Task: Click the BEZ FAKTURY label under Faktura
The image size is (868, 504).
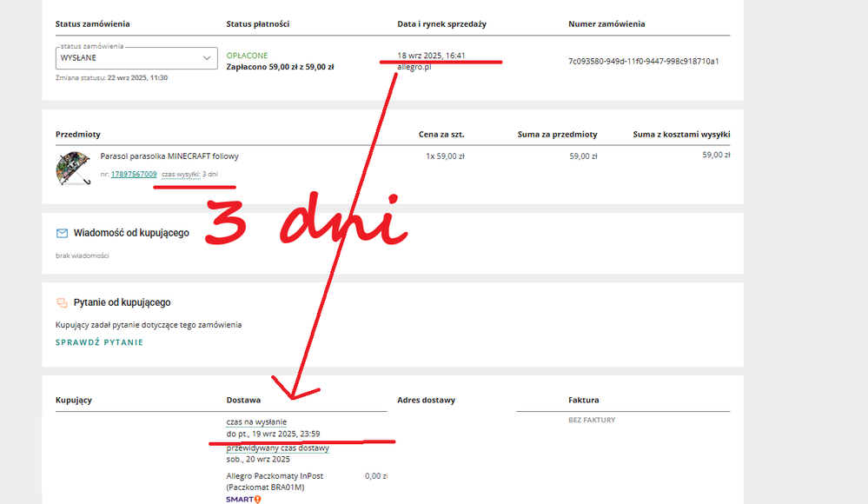Action: pos(592,421)
